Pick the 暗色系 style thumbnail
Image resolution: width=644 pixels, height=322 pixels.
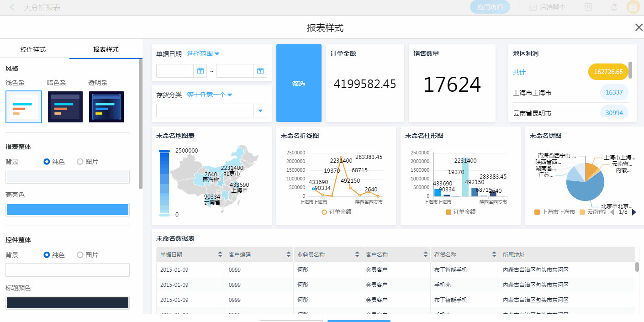tap(65, 107)
